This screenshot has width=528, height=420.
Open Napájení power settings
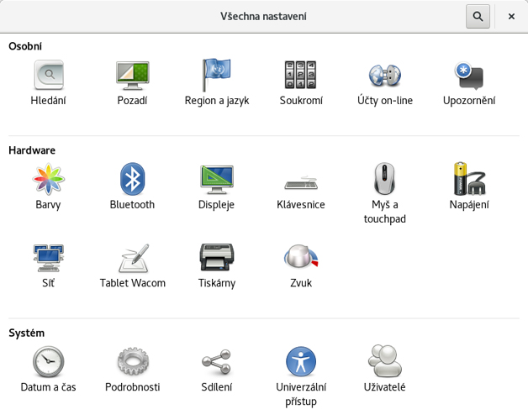pos(469,186)
